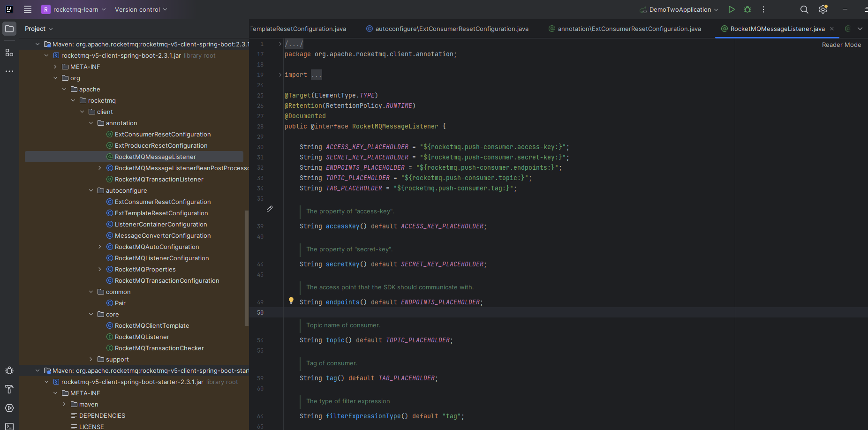Expand the folded license comment on line 1
Image resolution: width=868 pixels, height=430 pixels.
(x=280, y=44)
